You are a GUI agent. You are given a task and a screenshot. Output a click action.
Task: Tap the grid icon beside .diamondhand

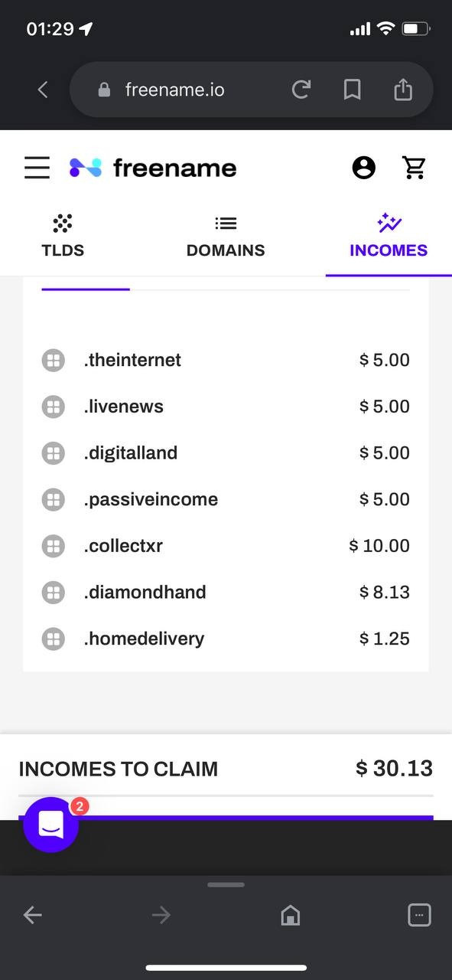pyautogui.click(x=53, y=592)
